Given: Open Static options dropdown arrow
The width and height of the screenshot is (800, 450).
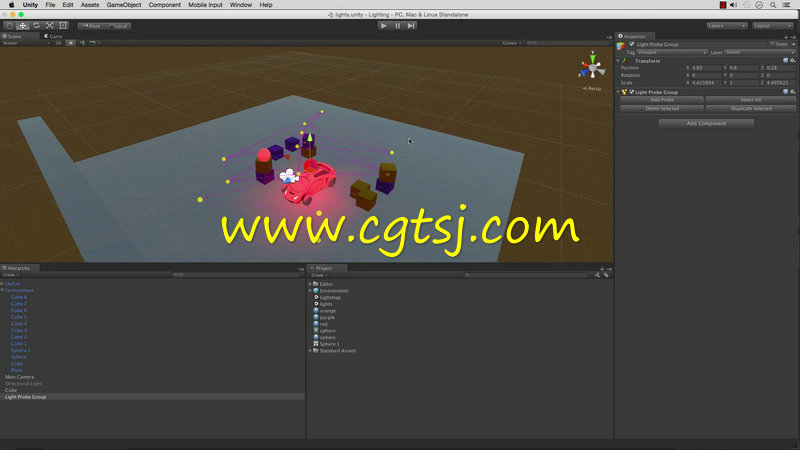Looking at the screenshot, I should tap(793, 44).
